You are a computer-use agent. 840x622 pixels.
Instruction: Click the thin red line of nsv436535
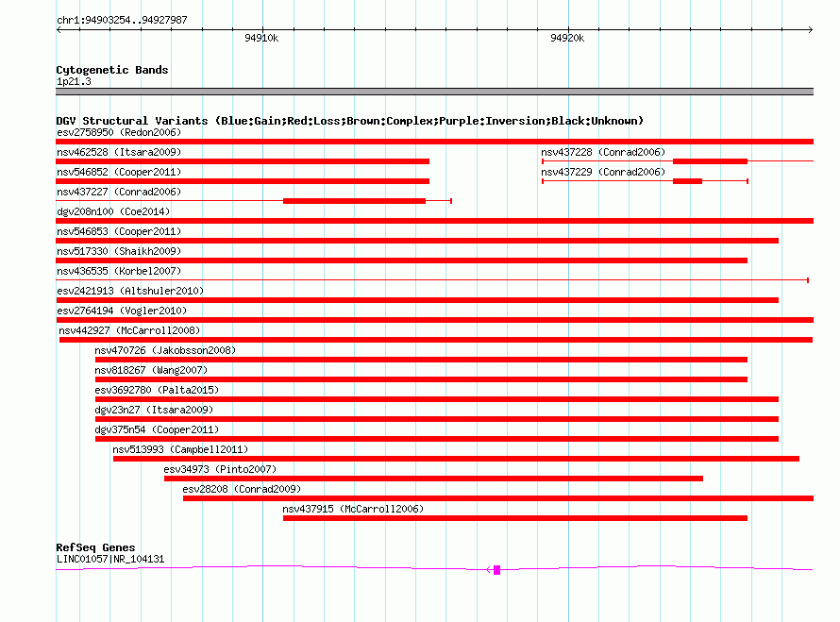coord(431,280)
